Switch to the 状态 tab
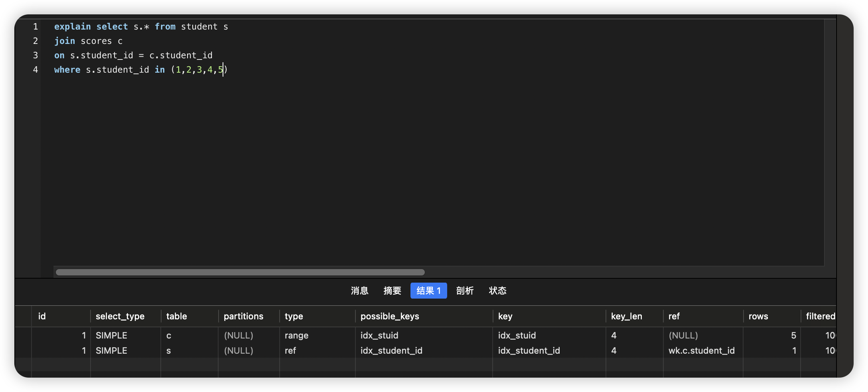The image size is (868, 392). 497,291
